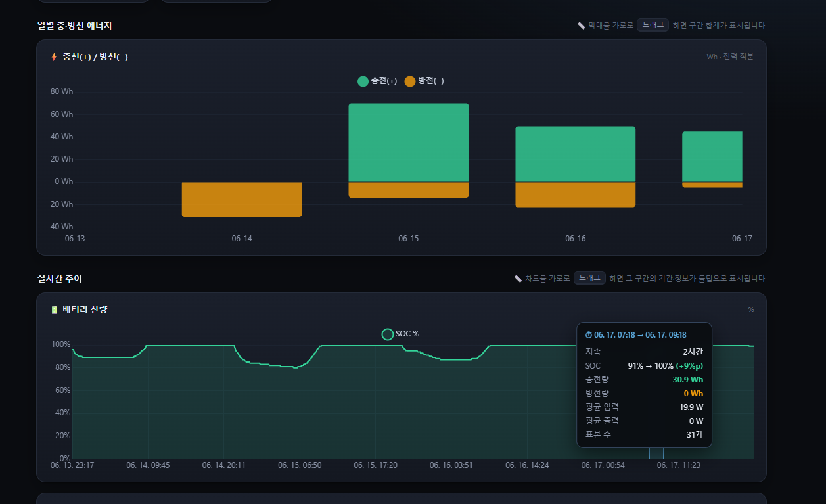Click the 30.9 Wh charge value in tooltip
The width and height of the screenshot is (826, 504).
[x=688, y=380]
